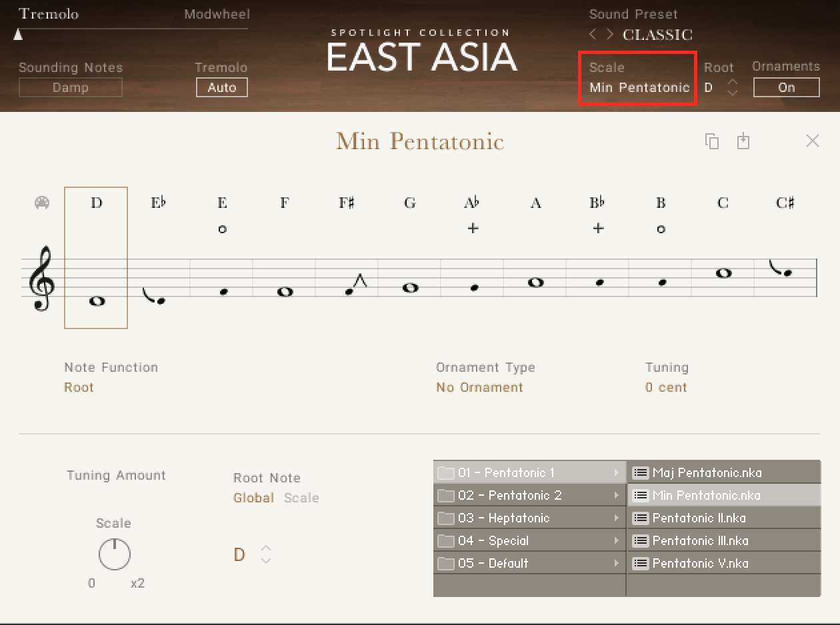Click the Tuning 0 cent value
The image size is (840, 625).
[665, 387]
